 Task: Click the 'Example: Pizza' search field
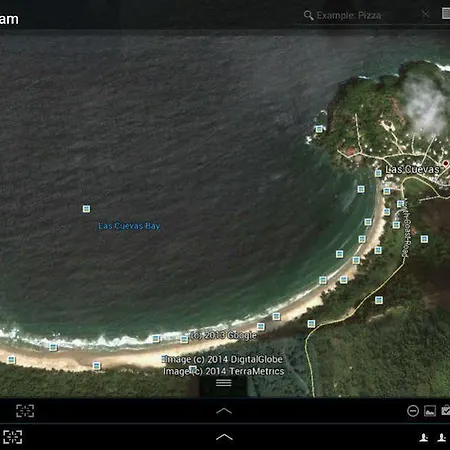pos(349,15)
